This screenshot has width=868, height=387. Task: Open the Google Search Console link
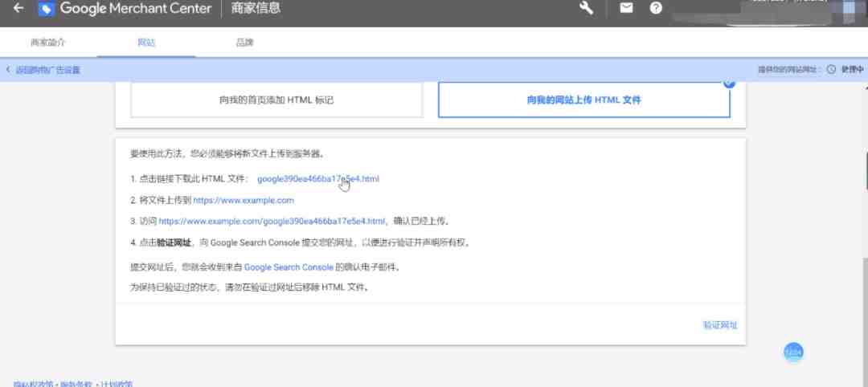tap(289, 267)
